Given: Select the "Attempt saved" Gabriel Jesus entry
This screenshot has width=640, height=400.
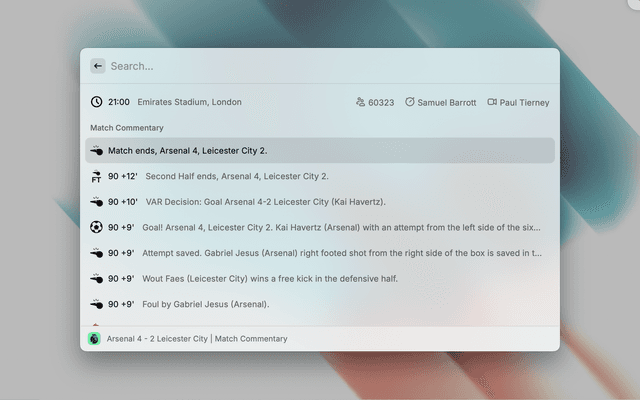Looking at the screenshot, I should [343, 253].
